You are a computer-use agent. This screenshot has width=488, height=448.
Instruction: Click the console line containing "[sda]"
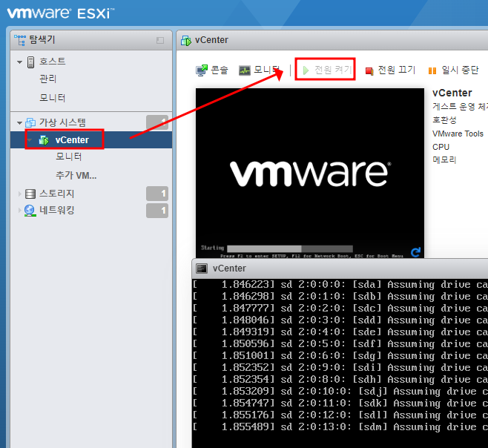click(340, 285)
